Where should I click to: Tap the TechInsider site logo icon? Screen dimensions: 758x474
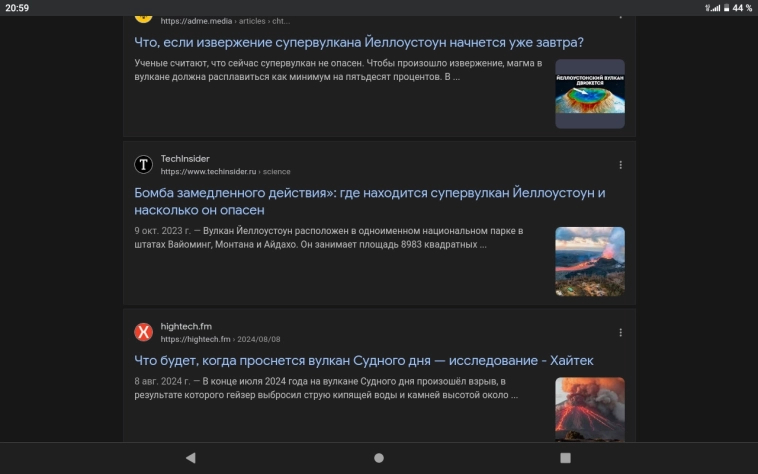[144, 164]
